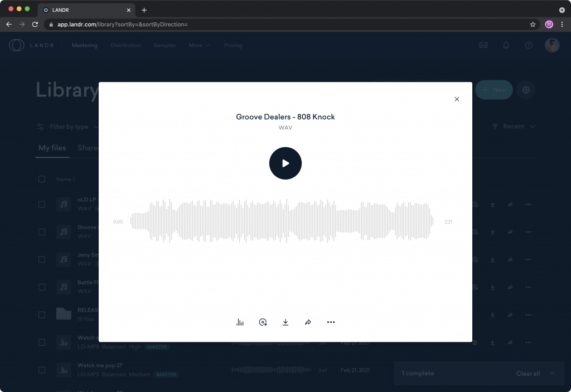The height and width of the screenshot is (392, 571).
Task: Click the Master (bars) icon in the modal
Action: tap(240, 322)
